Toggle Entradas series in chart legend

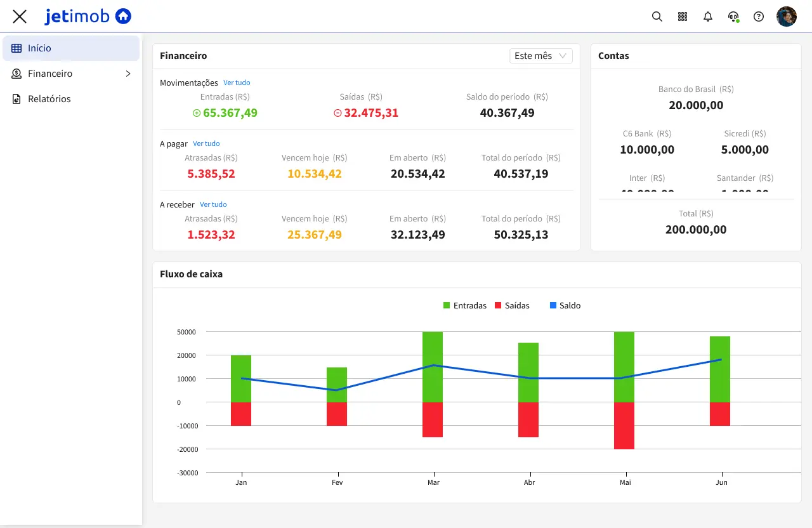[464, 305]
